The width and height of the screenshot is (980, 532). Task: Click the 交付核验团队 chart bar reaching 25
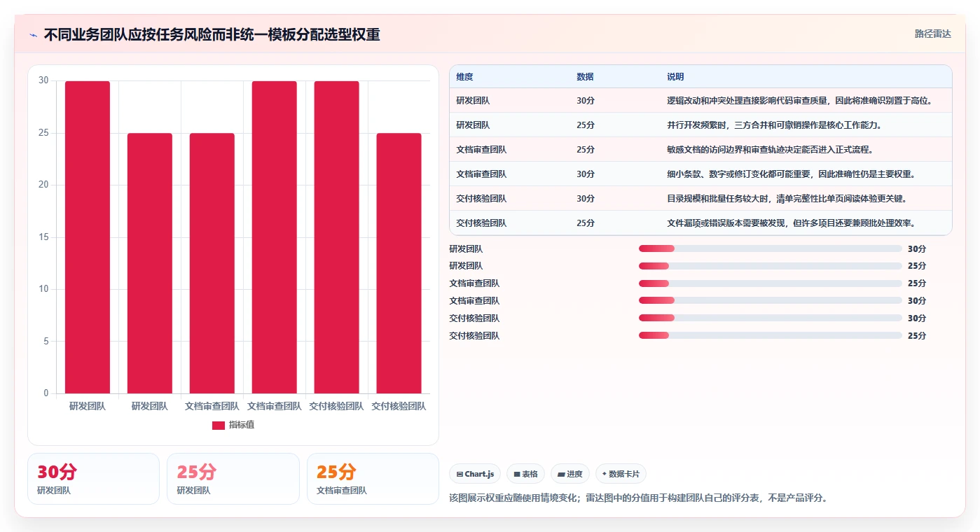[399, 263]
